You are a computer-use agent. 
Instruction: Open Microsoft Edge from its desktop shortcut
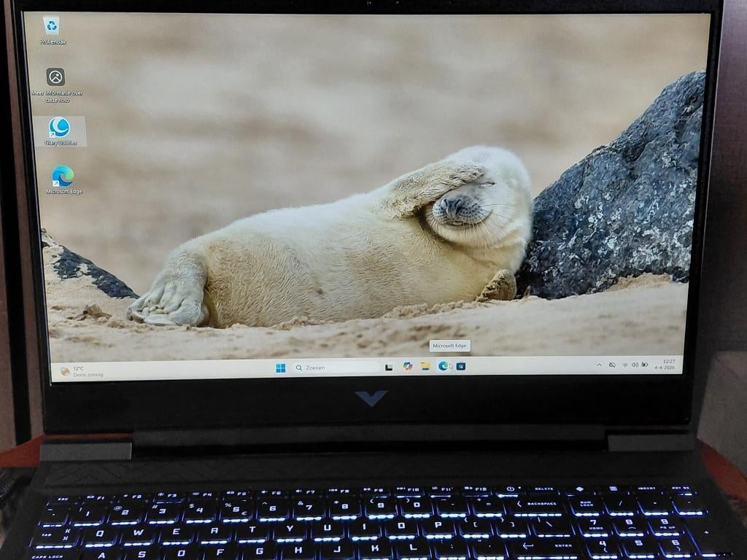pyautogui.click(x=62, y=176)
